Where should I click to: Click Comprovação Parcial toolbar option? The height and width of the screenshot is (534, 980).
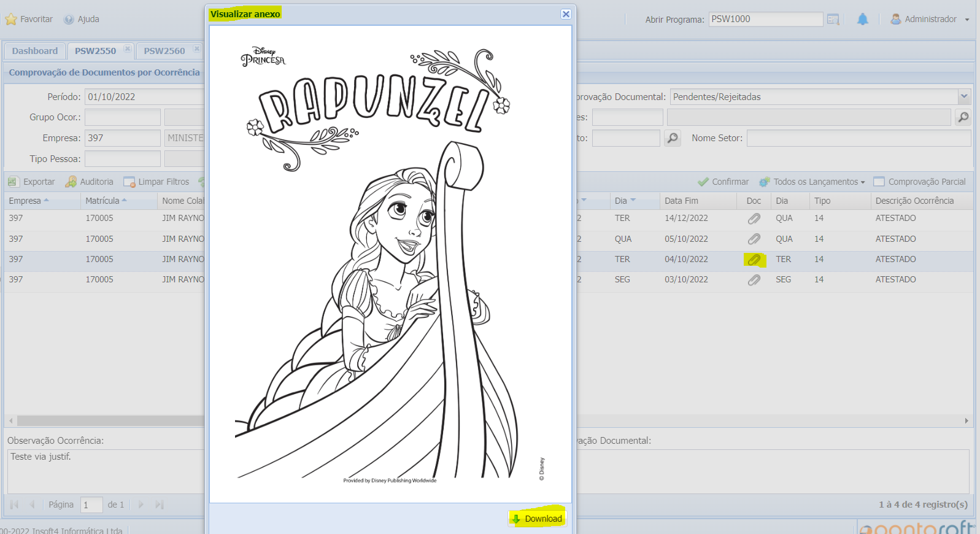coord(919,182)
